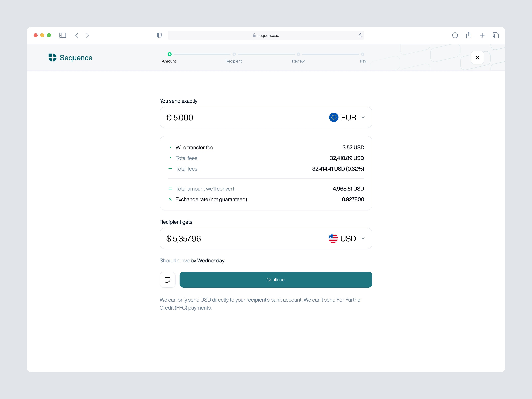Close the transfer flow with X button
This screenshot has width=532, height=399.
coord(477,58)
